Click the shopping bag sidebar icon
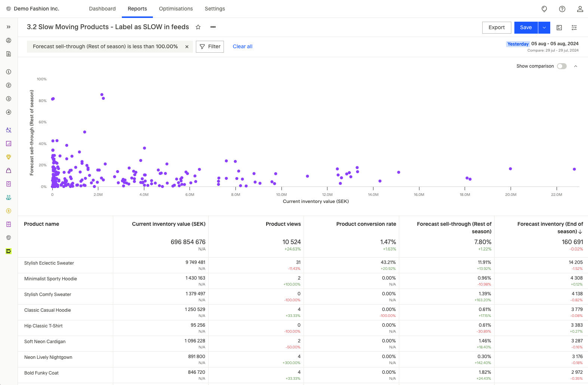 click(9, 170)
